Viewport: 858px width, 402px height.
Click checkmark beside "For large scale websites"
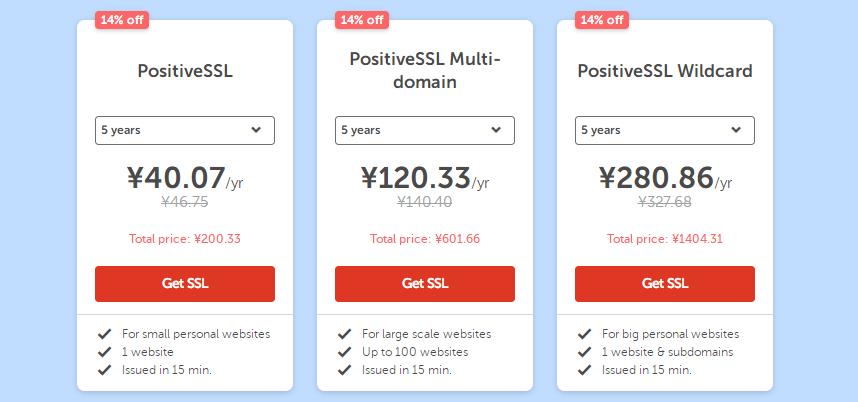tap(344, 334)
